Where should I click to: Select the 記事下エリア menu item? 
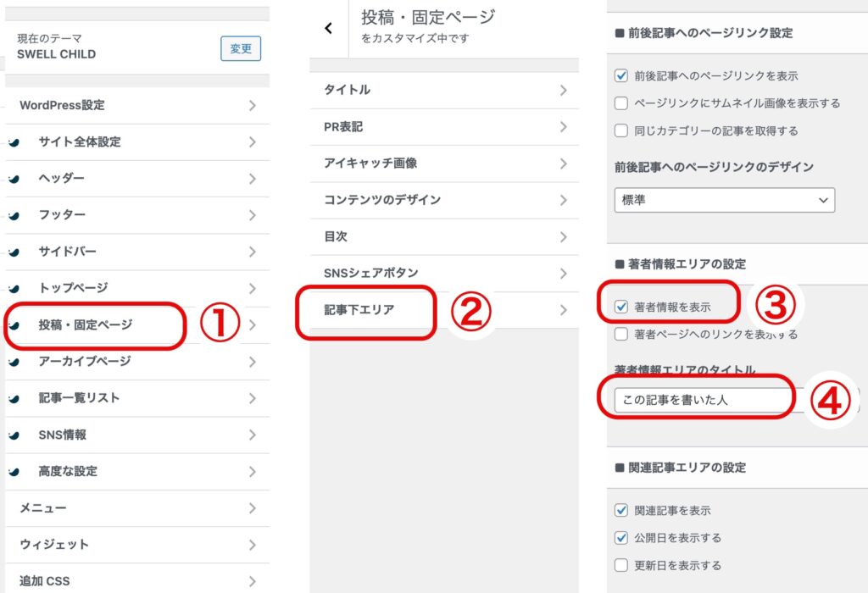[x=359, y=310]
